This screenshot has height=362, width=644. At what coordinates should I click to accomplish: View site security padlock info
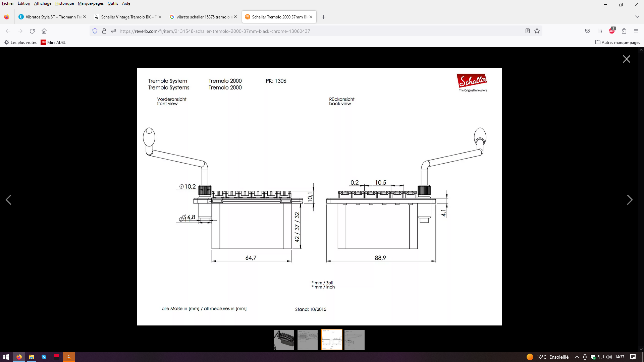point(104,31)
